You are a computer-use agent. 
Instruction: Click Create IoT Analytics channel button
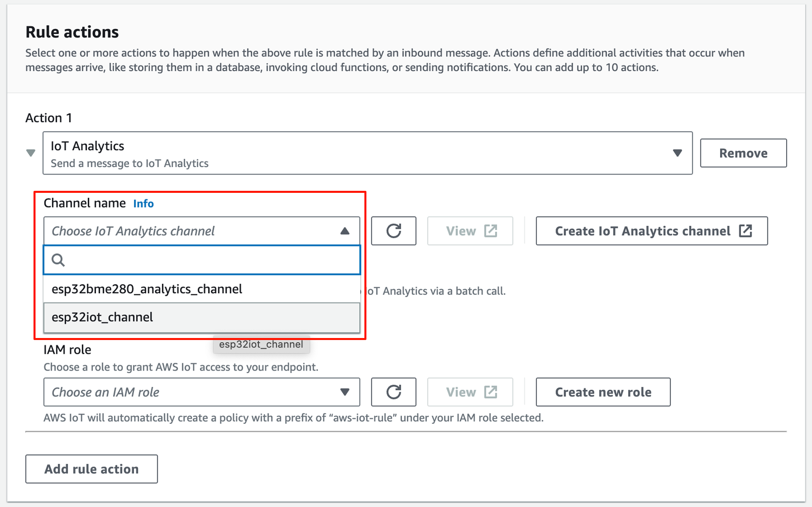click(652, 231)
